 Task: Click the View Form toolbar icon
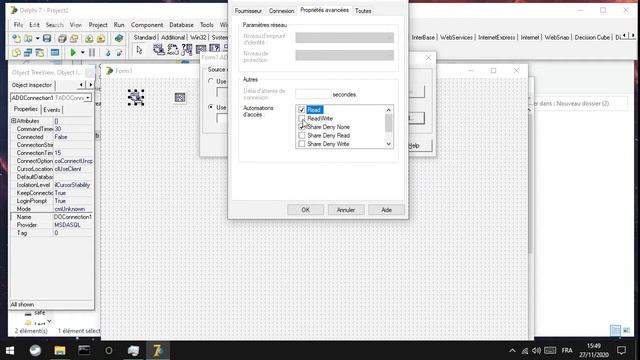[x=28, y=52]
